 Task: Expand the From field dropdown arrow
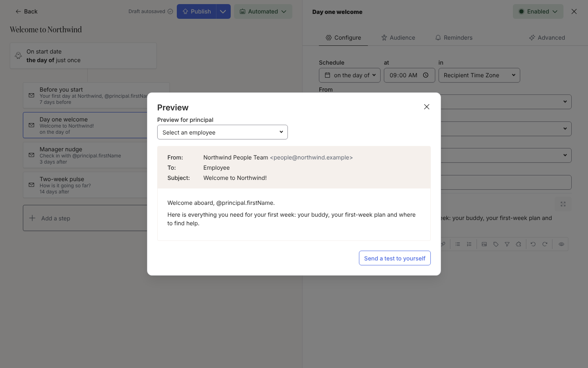point(565,102)
